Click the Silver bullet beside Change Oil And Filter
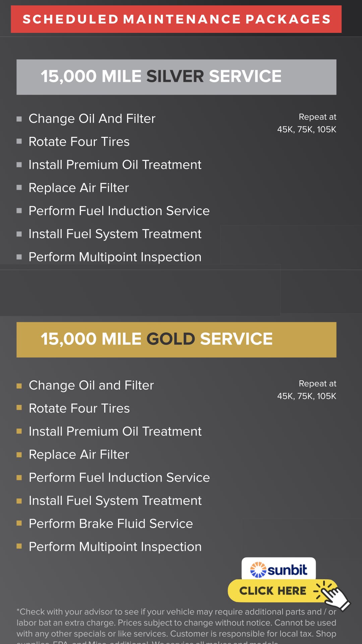362x644 pixels. 19,119
